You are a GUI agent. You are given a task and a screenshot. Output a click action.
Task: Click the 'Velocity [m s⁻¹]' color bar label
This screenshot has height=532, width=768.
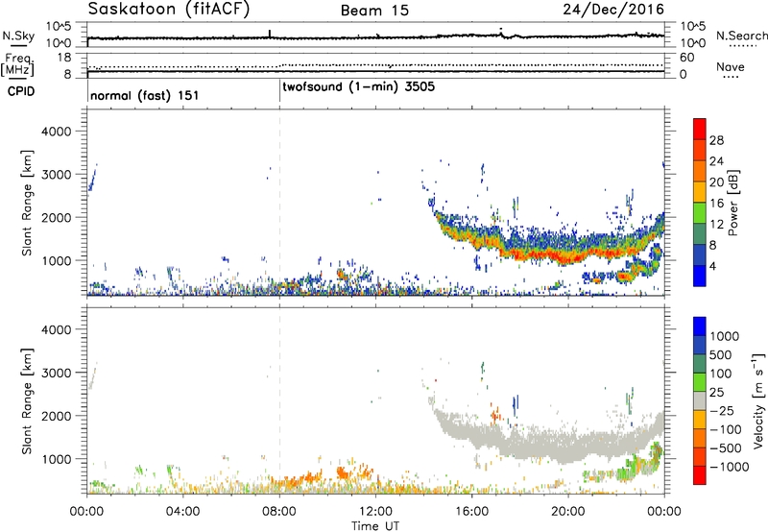pos(758,400)
